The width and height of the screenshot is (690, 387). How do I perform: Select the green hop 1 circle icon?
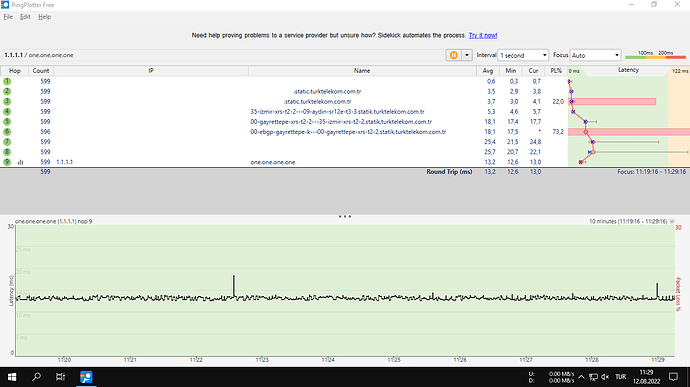(7, 81)
